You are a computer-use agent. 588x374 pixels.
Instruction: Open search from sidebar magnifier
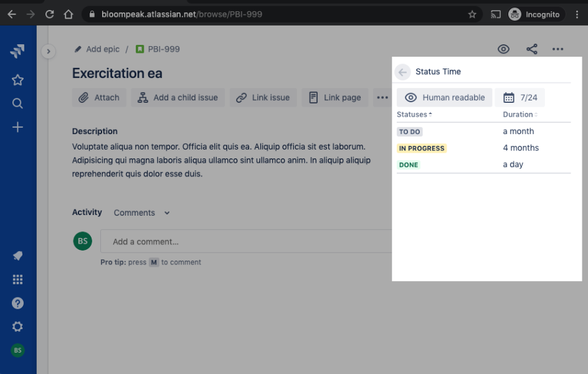pyautogui.click(x=17, y=103)
